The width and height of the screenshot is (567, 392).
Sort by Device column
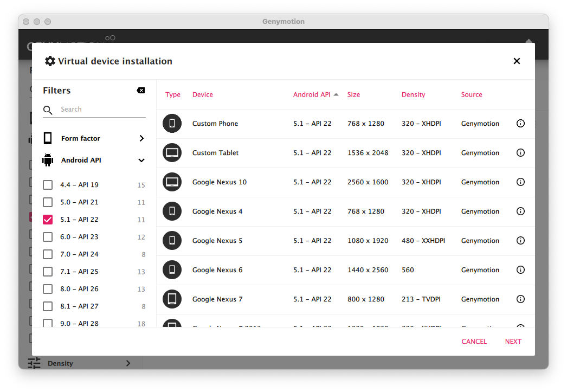pos(203,94)
